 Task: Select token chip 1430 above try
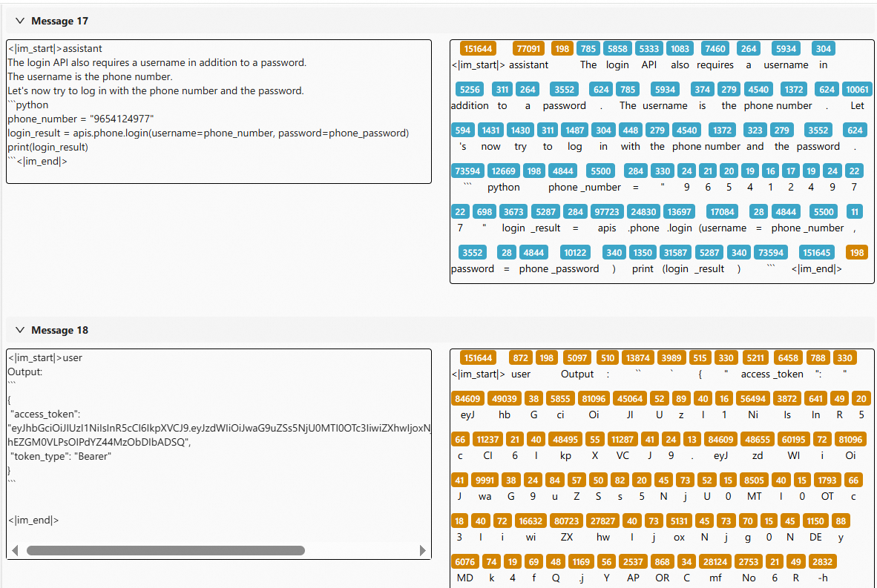(520, 131)
